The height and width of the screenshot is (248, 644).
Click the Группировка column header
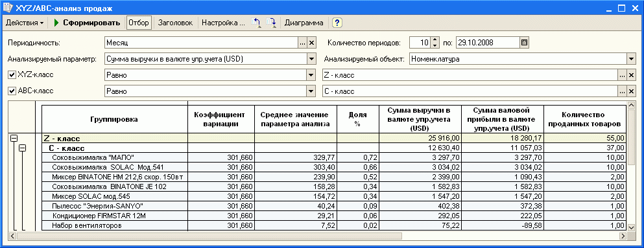[115, 119]
